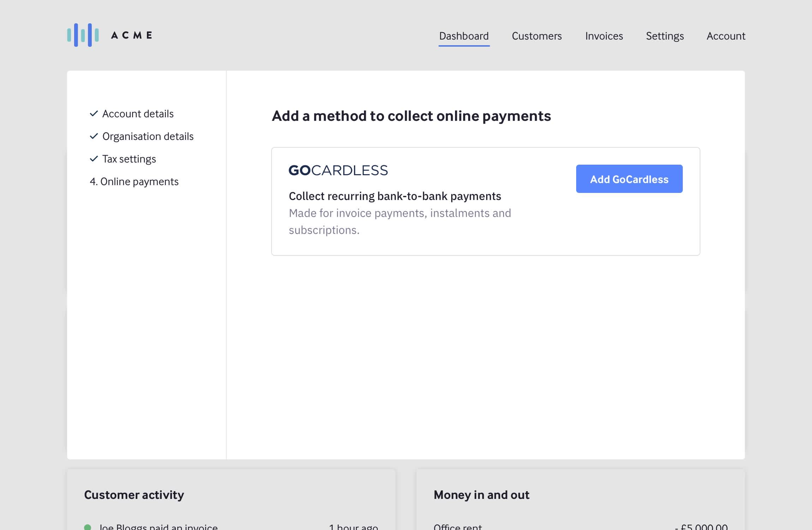
Task: Select the Organisation details step
Action: pyautogui.click(x=148, y=136)
